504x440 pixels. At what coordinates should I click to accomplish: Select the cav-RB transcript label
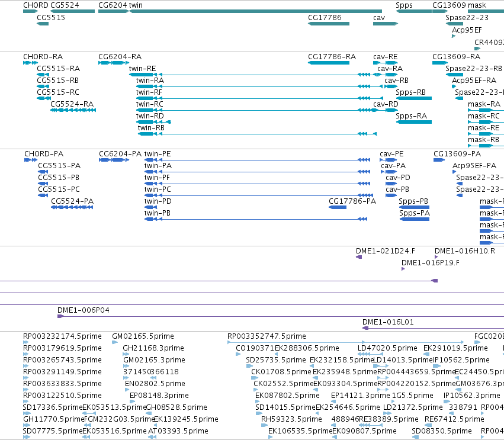(397, 81)
